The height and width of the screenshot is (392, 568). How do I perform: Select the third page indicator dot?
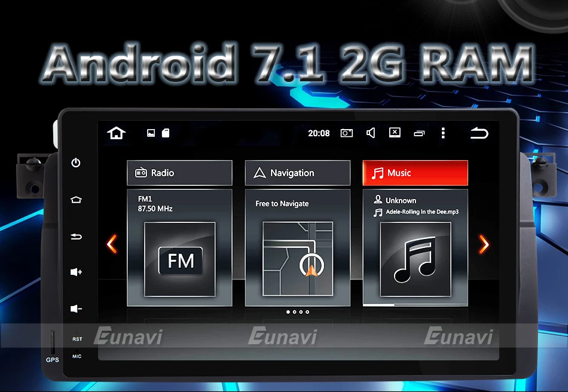(301, 312)
